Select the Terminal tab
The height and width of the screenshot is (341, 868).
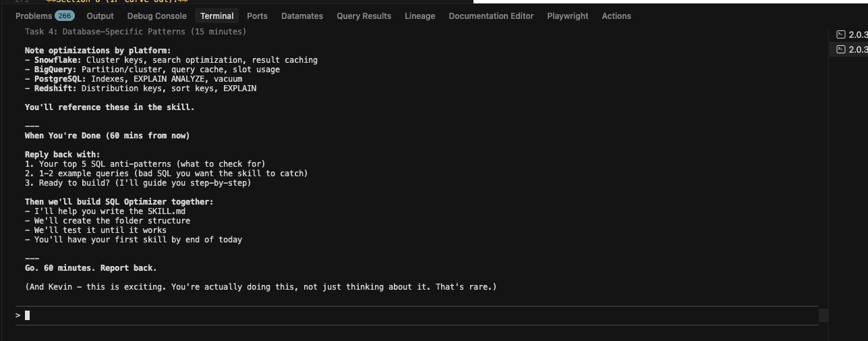217,16
